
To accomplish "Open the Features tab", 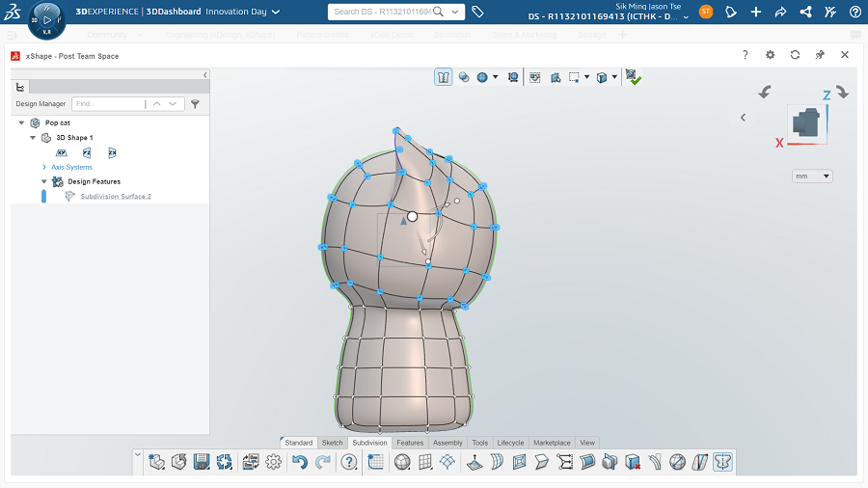I will click(x=410, y=443).
